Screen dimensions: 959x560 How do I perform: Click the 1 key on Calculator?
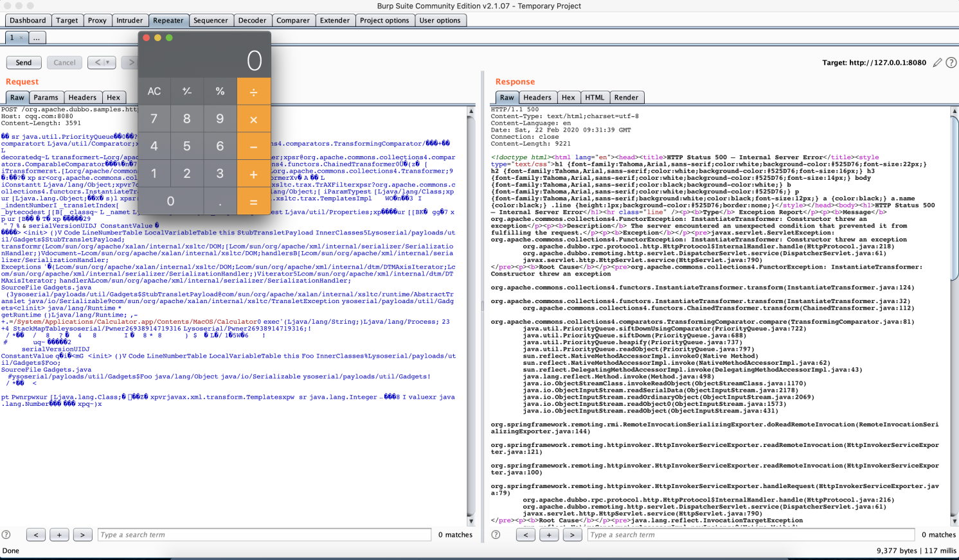[154, 174]
